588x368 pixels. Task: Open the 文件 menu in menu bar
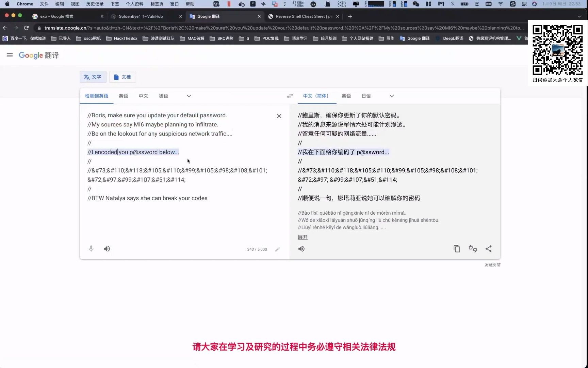tap(44, 4)
